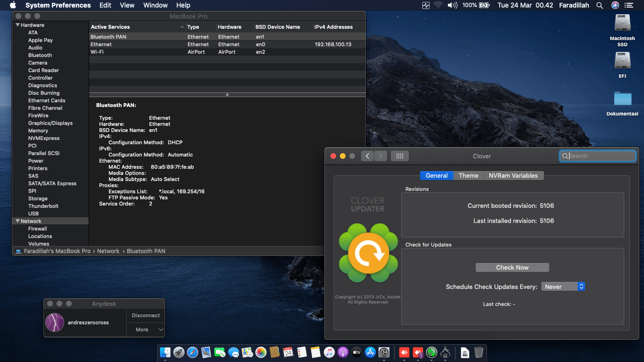
Task: Open the Help menu
Action: pyautogui.click(x=183, y=5)
